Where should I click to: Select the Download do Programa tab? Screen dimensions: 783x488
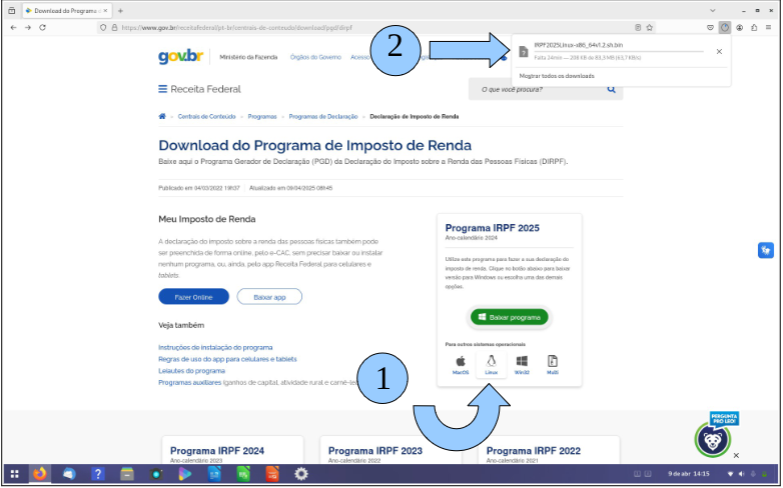[67, 10]
